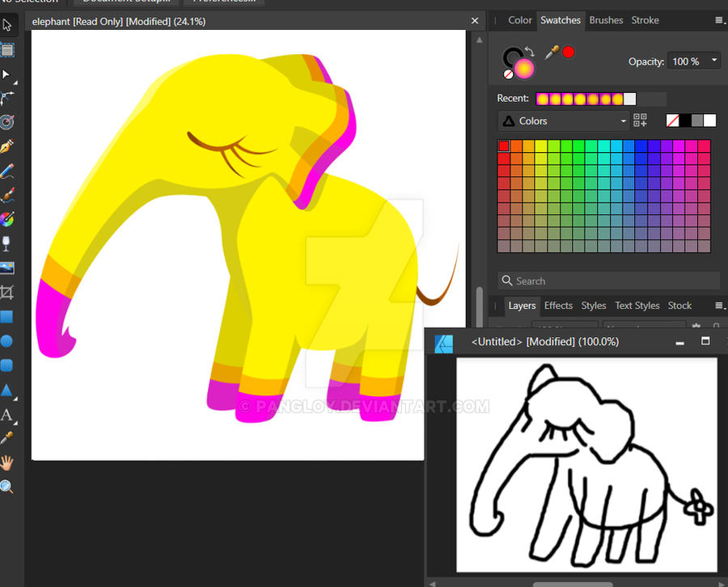Select the Ellipse shape tool
728x587 pixels.
coord(6,341)
